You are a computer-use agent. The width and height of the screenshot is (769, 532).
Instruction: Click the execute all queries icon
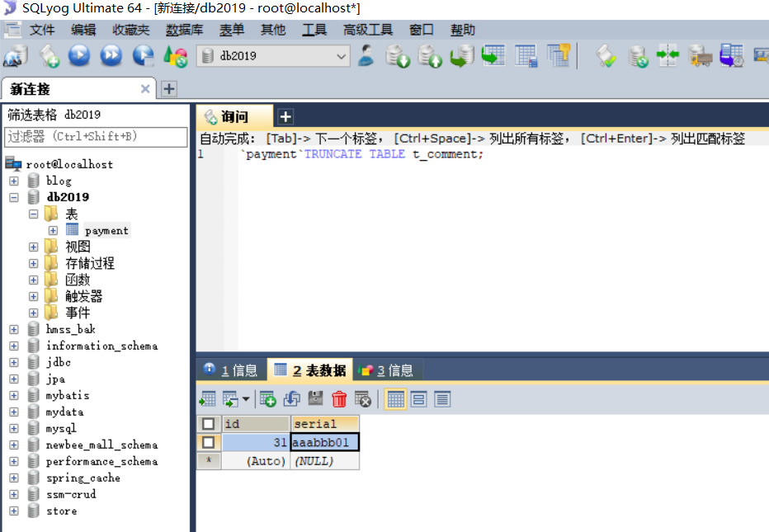111,56
